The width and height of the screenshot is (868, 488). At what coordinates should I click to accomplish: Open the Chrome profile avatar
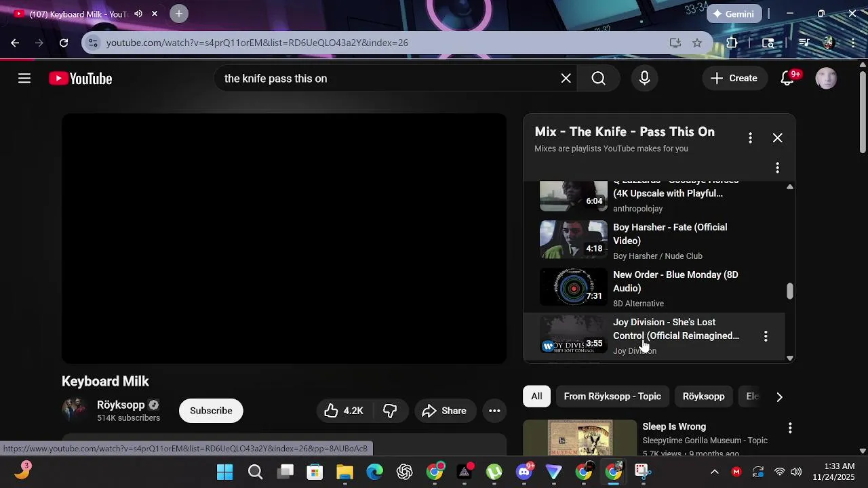[828, 43]
